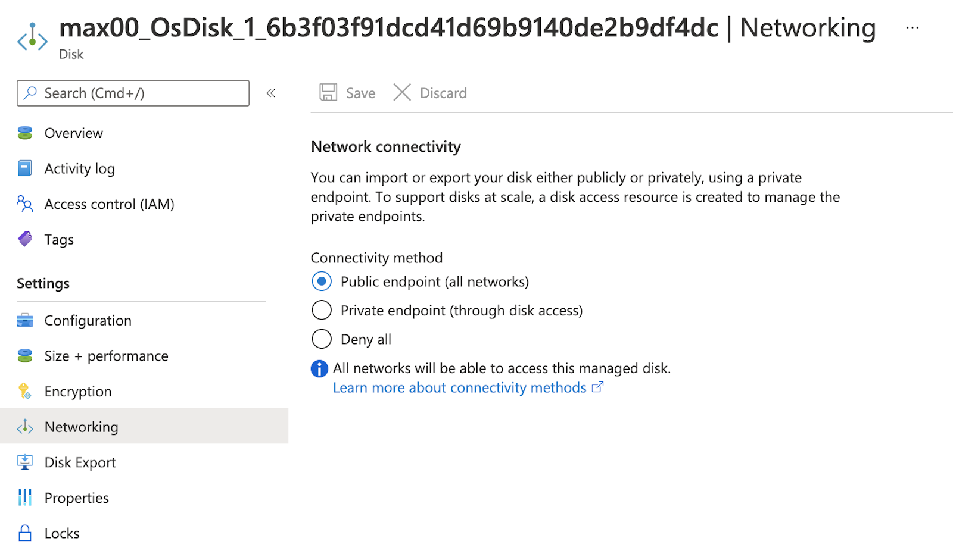The width and height of the screenshot is (953, 560).
Task: Open the Networking menu item
Action: (81, 427)
